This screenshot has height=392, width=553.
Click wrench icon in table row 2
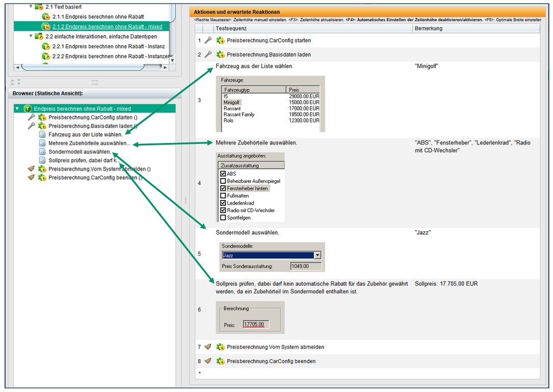208,54
